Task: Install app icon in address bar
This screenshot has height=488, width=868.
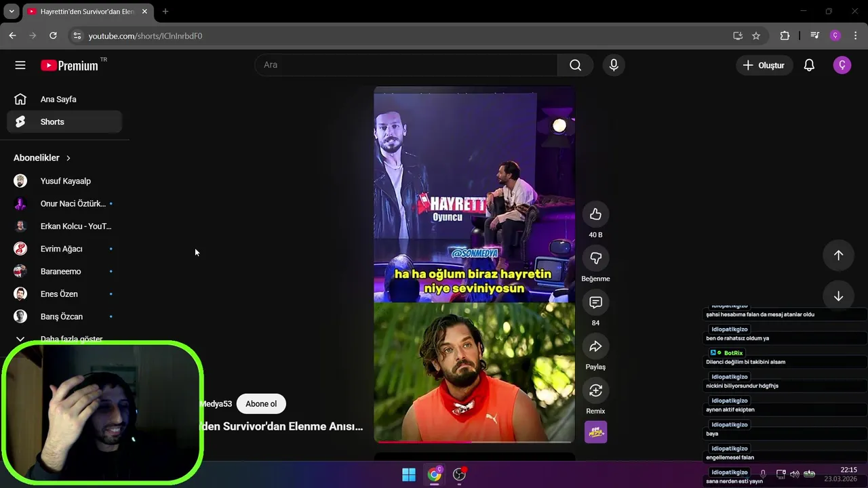Action: tap(738, 35)
